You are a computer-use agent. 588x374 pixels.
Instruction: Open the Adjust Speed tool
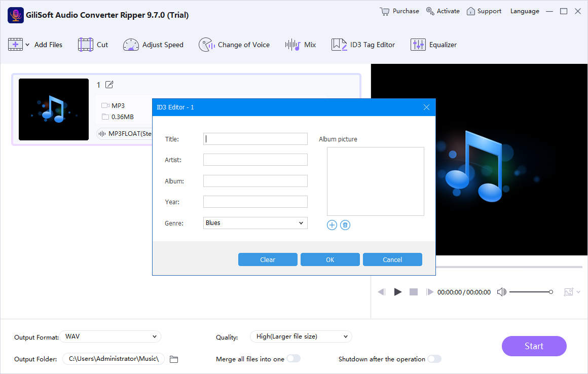(153, 45)
